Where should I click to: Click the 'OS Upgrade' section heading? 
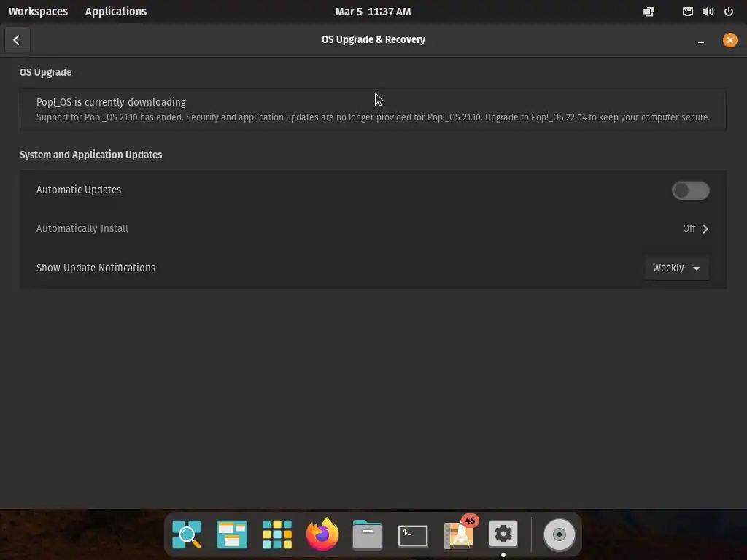[45, 72]
